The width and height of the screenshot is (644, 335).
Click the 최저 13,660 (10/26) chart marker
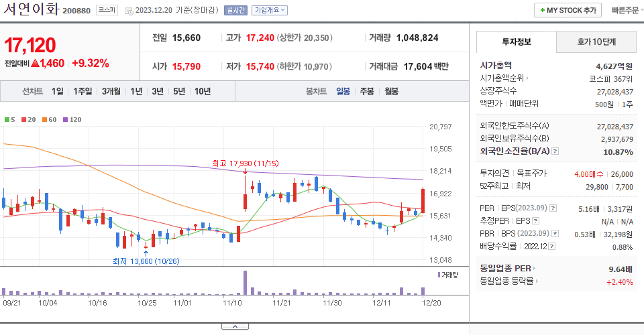click(146, 261)
